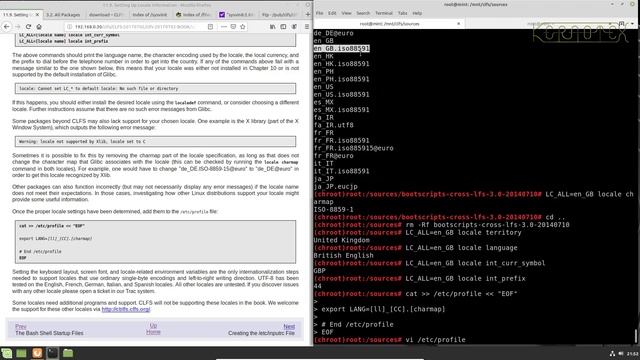The height and width of the screenshot is (360, 640).
Task: Click the 'ja_JP.eucjp' terminal line
Action: point(336,187)
